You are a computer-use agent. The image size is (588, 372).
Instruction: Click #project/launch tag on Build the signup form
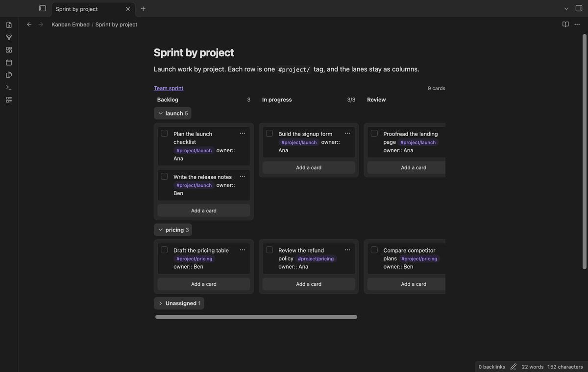299,142
